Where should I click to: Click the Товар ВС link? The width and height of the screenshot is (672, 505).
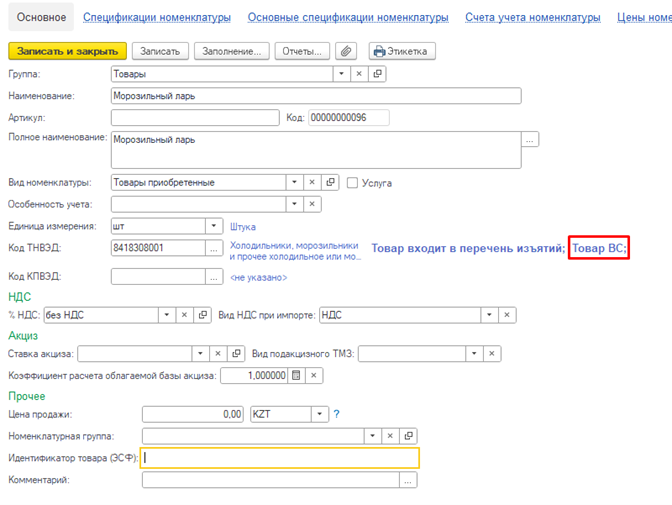[599, 248]
